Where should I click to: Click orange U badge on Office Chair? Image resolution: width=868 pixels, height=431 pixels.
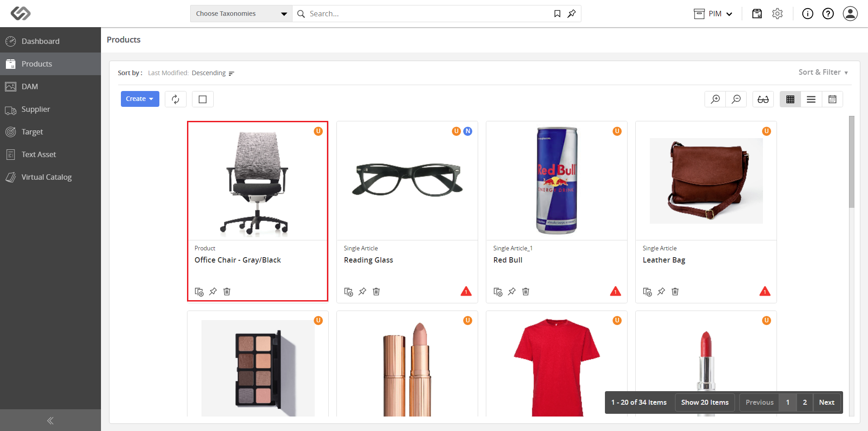pyautogui.click(x=318, y=131)
